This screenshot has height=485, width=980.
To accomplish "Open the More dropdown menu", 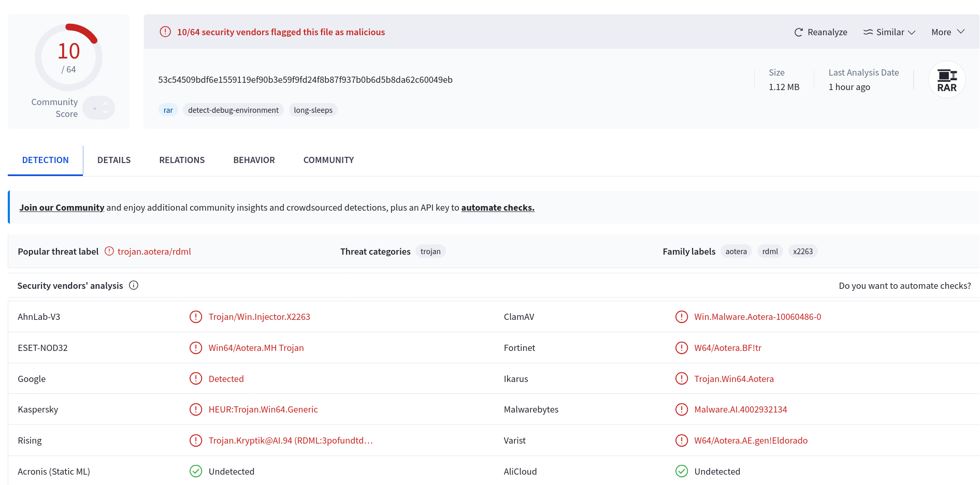I will tap(948, 32).
